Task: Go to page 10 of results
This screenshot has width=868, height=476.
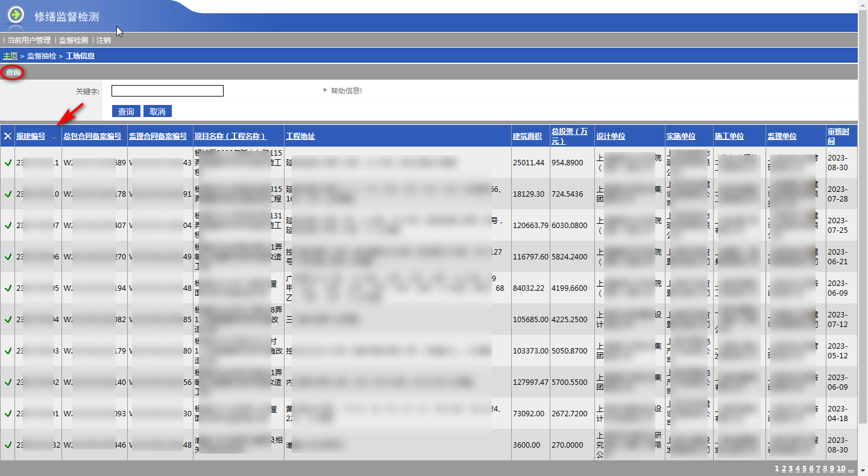Action: [x=841, y=469]
